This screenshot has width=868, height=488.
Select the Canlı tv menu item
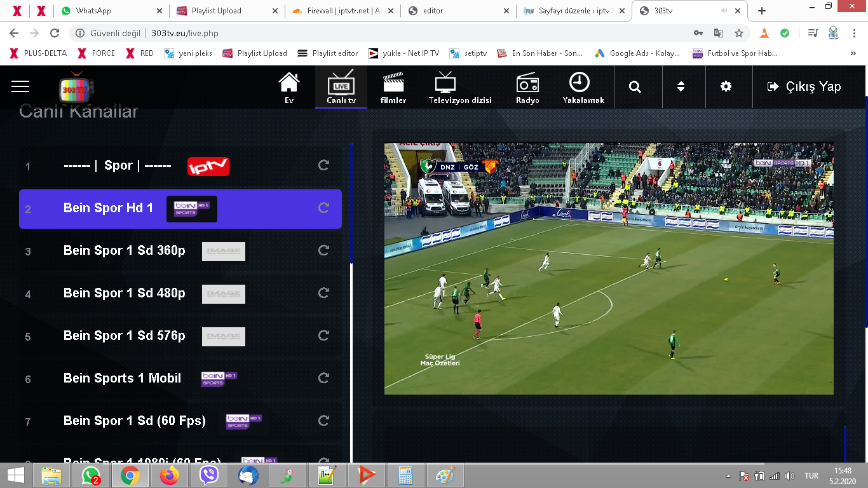click(x=341, y=87)
